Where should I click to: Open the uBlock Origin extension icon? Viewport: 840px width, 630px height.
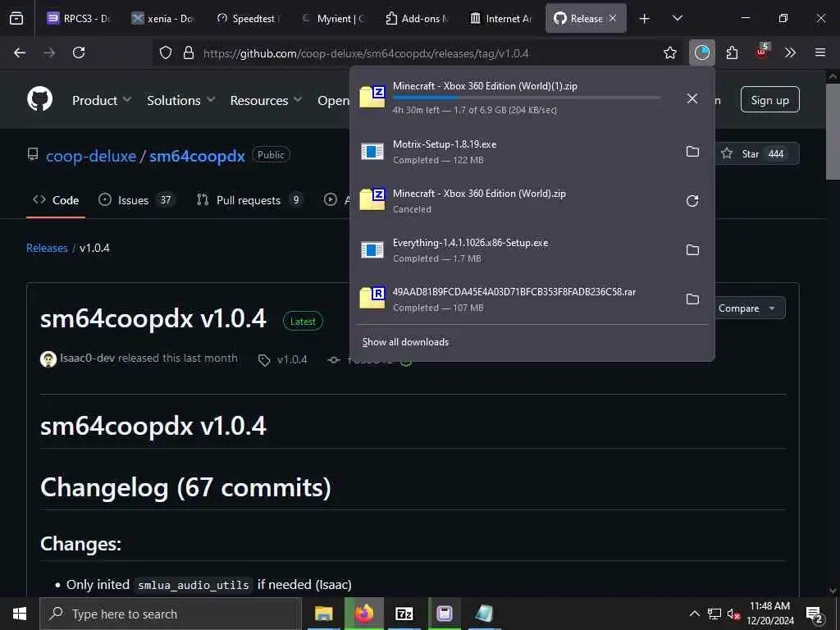coord(762,52)
